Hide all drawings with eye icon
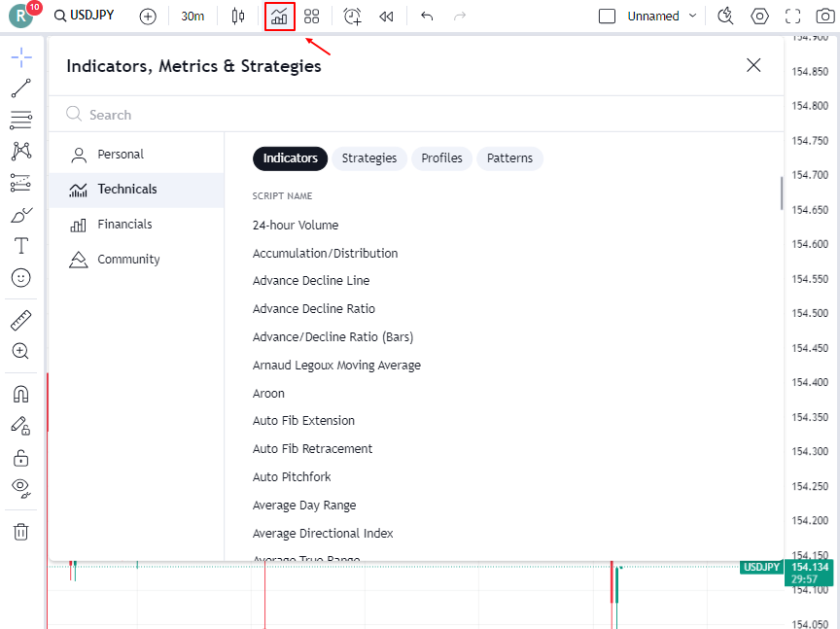 (x=20, y=487)
